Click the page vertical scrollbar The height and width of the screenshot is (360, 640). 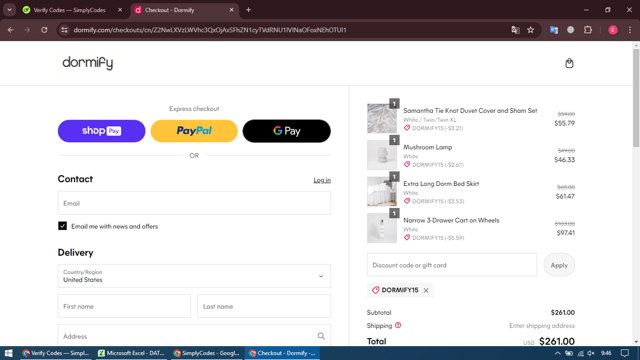pos(636,98)
